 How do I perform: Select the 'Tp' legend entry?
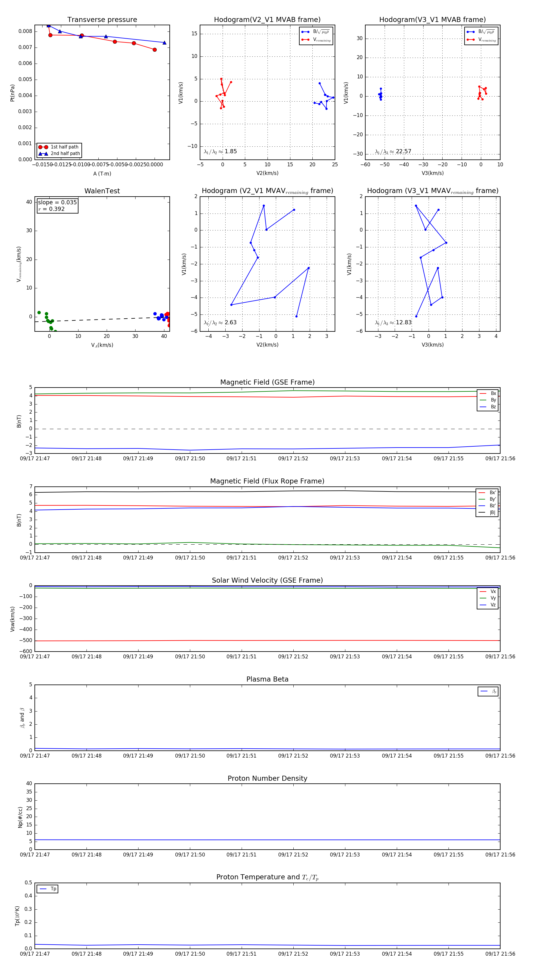click(x=48, y=889)
